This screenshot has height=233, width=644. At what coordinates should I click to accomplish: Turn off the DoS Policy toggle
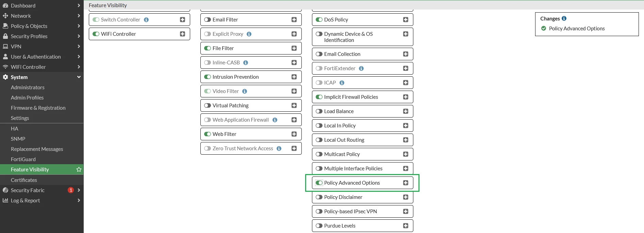pos(319,20)
